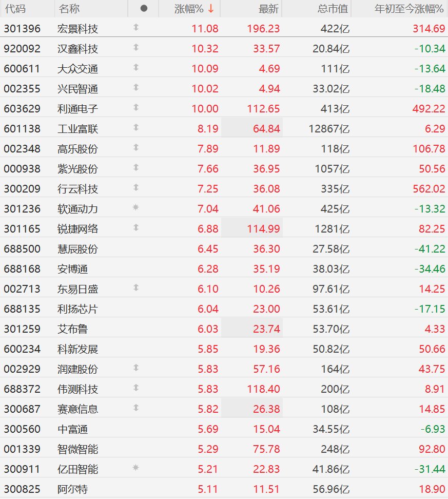Sort by the 名称 column header
448x499 pixels.
[69, 9]
